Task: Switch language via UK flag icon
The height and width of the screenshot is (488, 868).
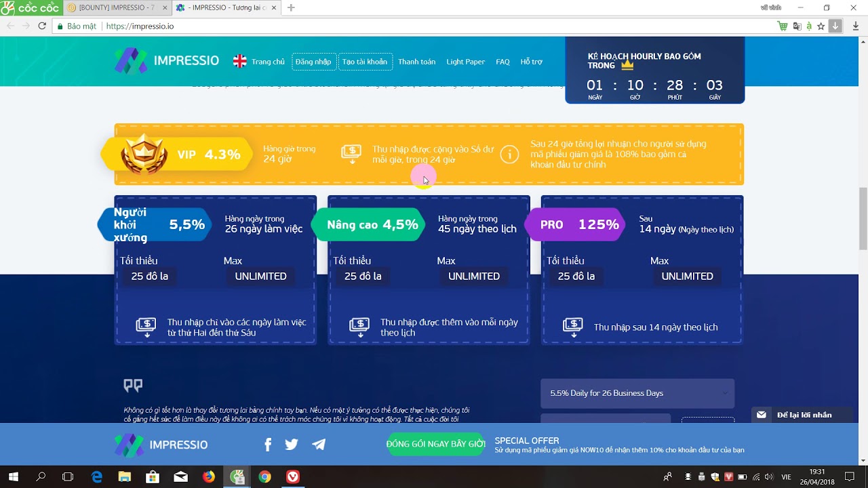Action: click(240, 62)
